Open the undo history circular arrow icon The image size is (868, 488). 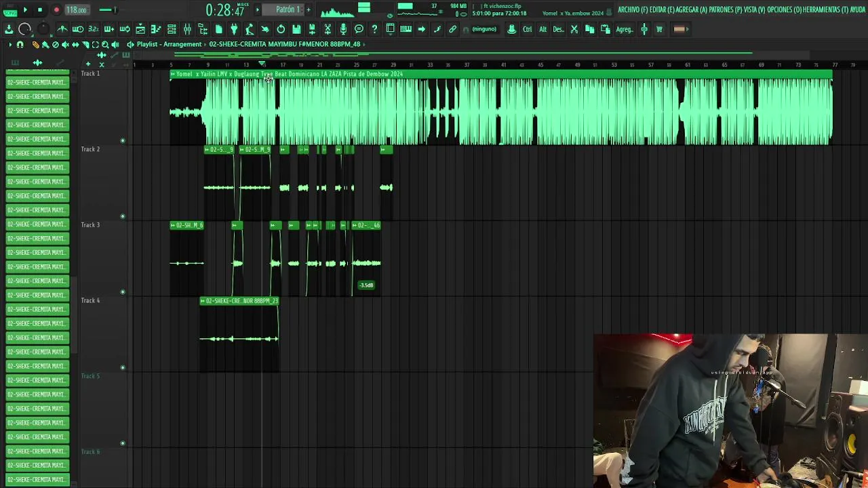click(281, 29)
